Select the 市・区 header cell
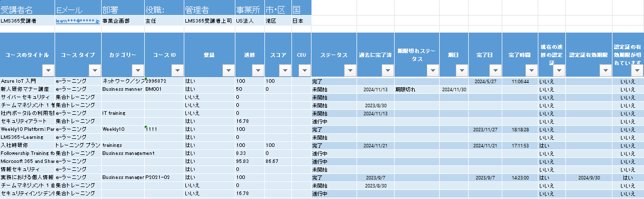Viewport: 644px width, 199px height. click(278, 8)
